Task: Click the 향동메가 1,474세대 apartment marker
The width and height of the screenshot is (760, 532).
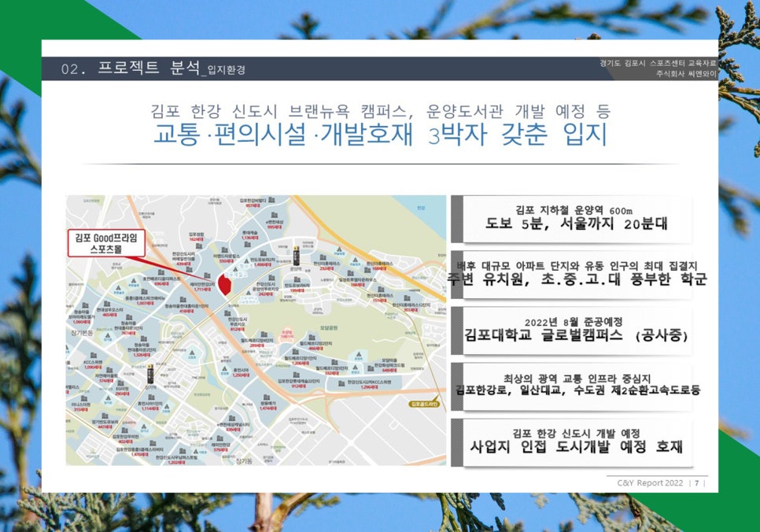Action: pyautogui.click(x=267, y=403)
